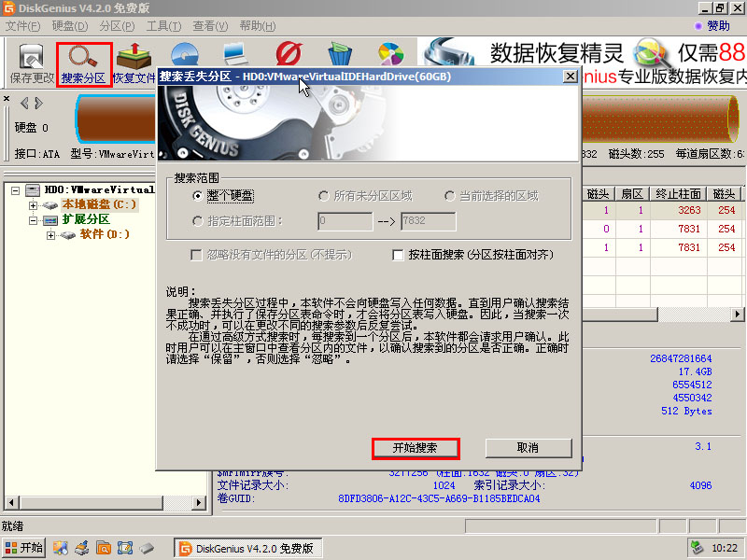Go to previous disk with left arrow
The width and height of the screenshot is (747, 560).
tap(24, 103)
